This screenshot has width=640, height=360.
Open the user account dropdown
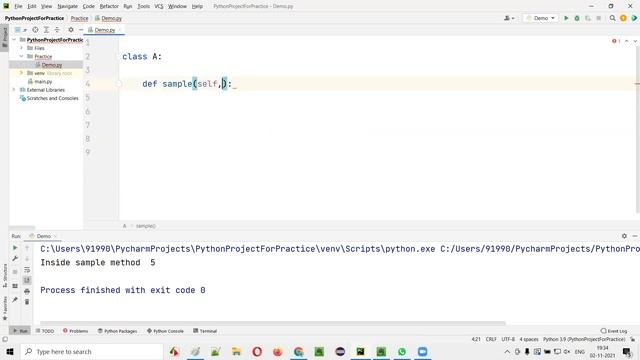coord(509,18)
